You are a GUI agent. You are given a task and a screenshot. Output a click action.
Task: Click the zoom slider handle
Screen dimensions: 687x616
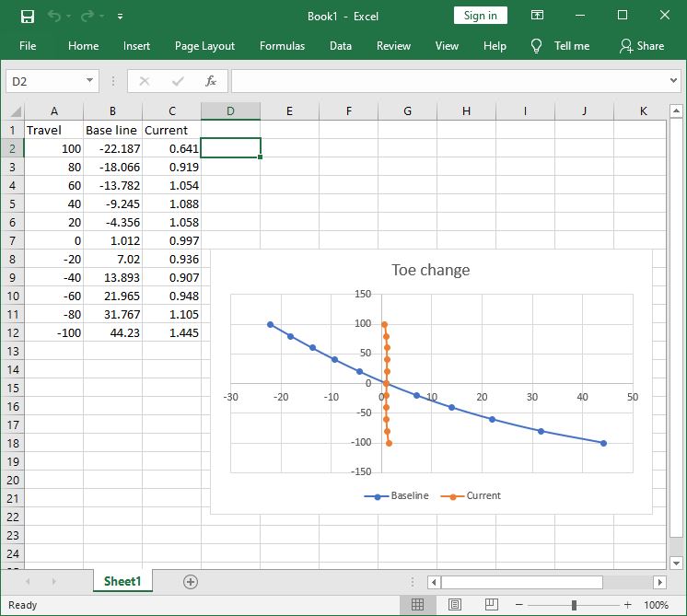574,605
